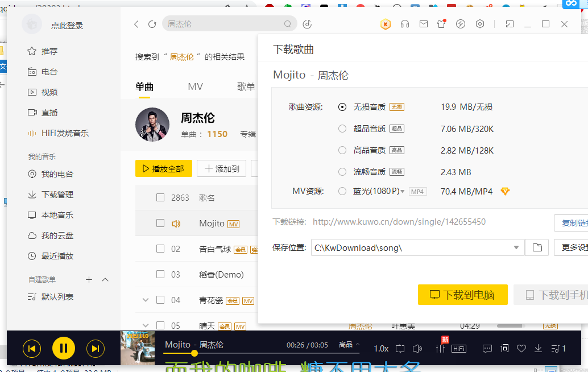Click the search magnifier icon
The image size is (588, 372).
click(288, 24)
